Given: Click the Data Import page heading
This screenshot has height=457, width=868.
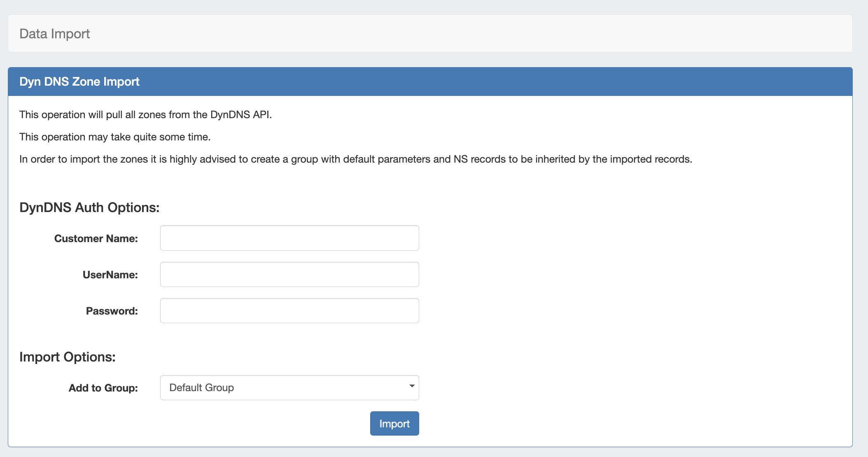Looking at the screenshot, I should point(54,34).
